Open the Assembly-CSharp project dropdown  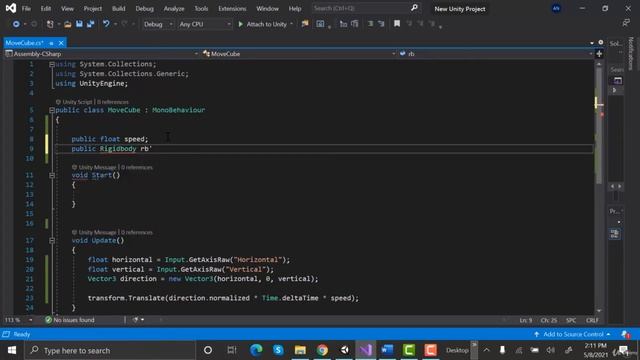point(102,54)
